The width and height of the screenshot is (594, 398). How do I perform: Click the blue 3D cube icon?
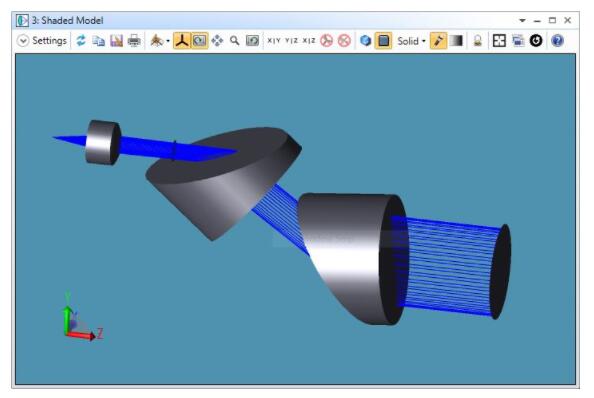pos(365,41)
